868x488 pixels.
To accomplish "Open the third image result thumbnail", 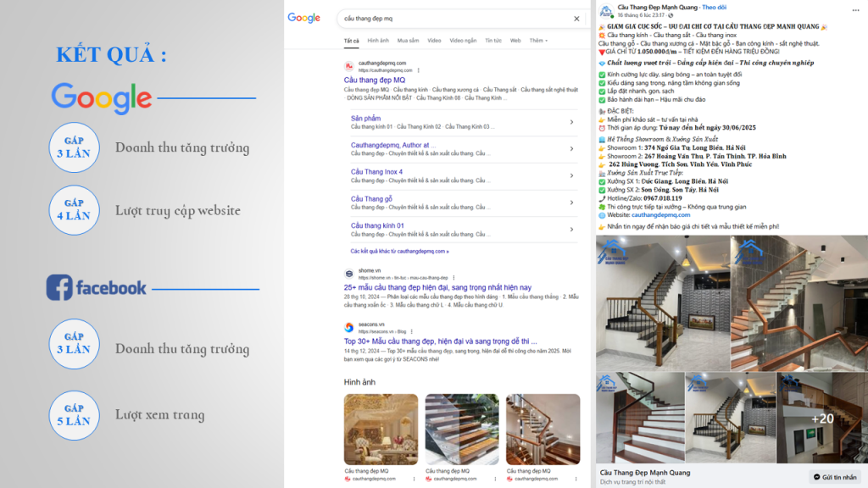I will [x=543, y=430].
